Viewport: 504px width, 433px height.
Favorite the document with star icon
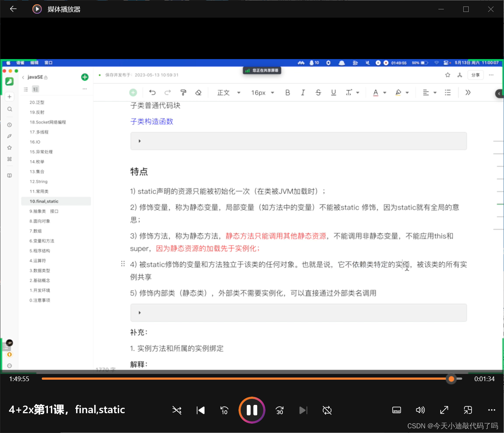pos(448,75)
